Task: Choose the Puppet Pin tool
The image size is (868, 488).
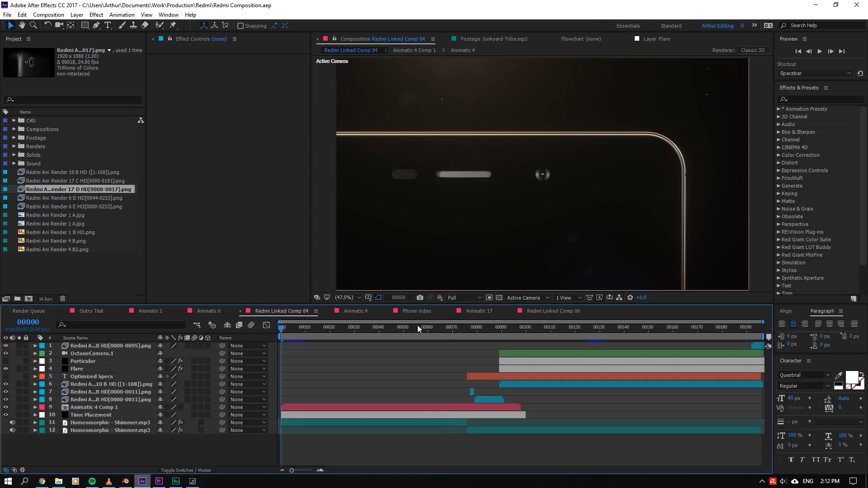Action: pos(173,25)
